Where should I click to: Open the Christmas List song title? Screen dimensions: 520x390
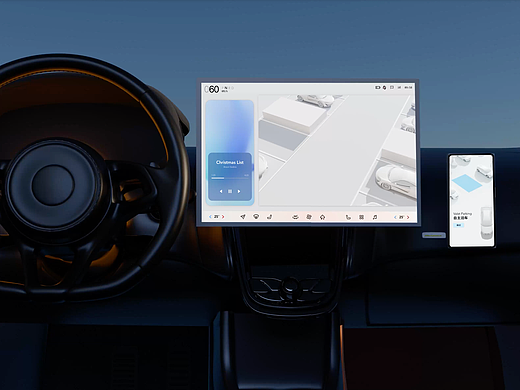coord(230,162)
